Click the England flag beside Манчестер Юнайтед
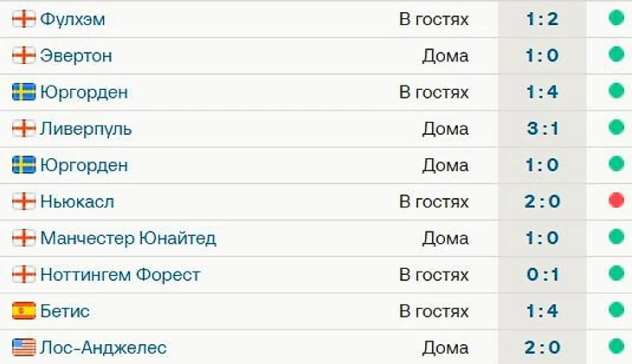 pyautogui.click(x=23, y=239)
